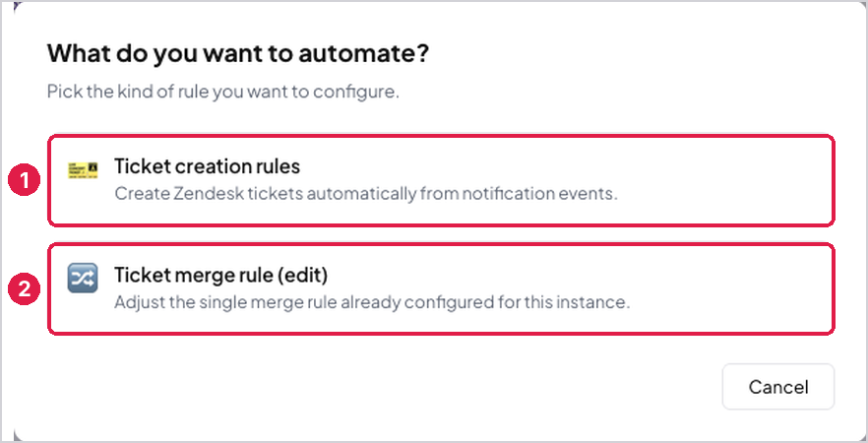
Task: Dismiss the dialog using the Cancel button
Action: (778, 387)
